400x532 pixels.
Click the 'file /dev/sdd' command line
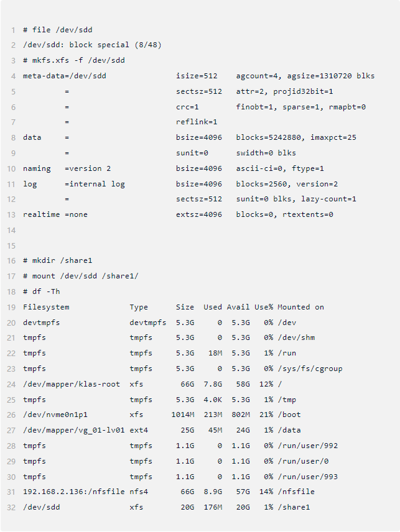[58, 30]
